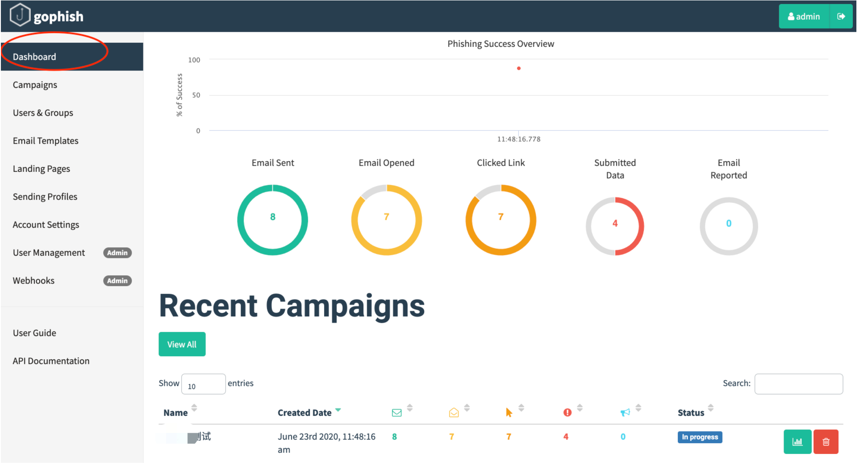868x466 pixels.
Task: Sort the table by Name column
Action: click(175, 412)
